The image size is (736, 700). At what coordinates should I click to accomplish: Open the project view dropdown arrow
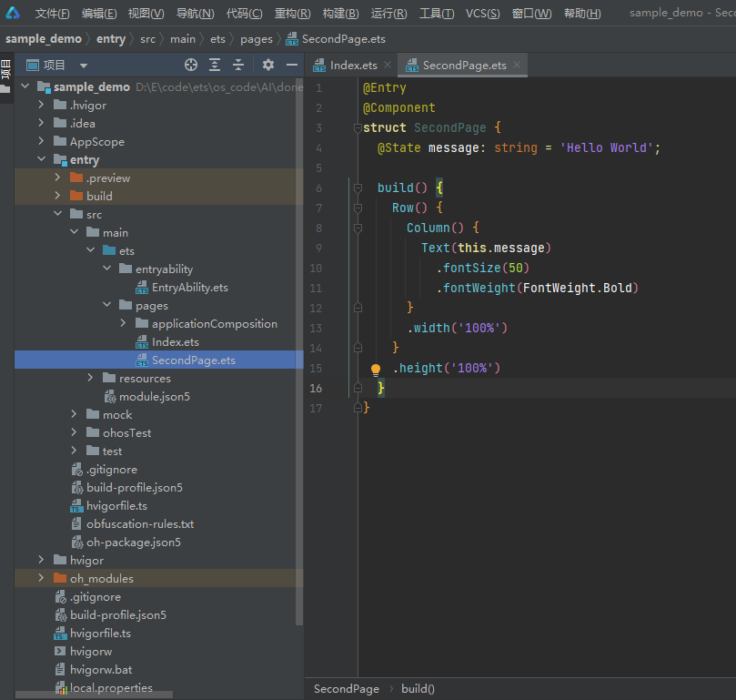(x=84, y=66)
